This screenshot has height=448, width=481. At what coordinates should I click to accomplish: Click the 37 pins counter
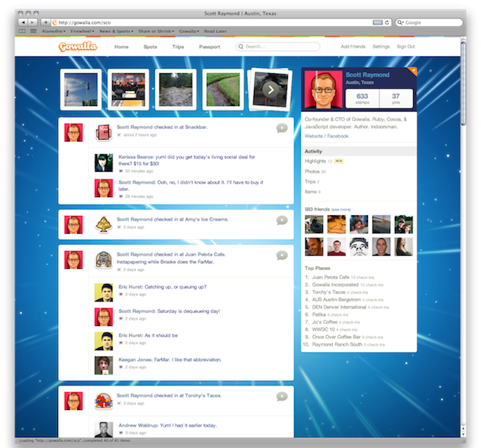[396, 98]
